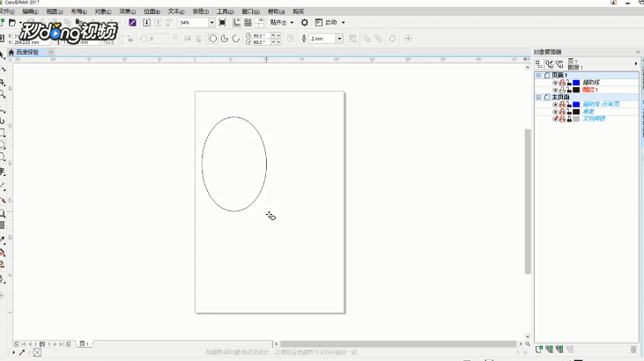Click dark color swatch of red-labeled layer 1
The image size is (644, 361).
[576, 90]
